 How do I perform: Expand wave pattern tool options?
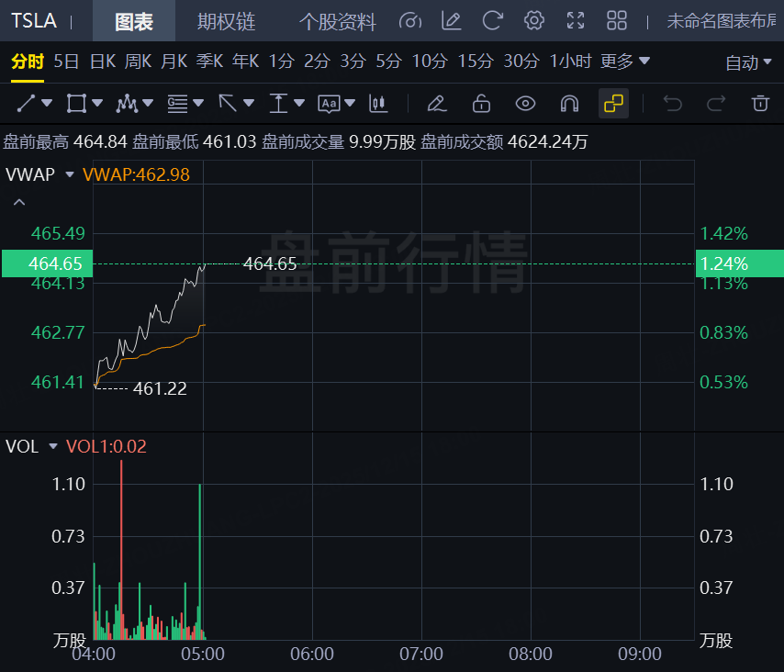(x=148, y=104)
